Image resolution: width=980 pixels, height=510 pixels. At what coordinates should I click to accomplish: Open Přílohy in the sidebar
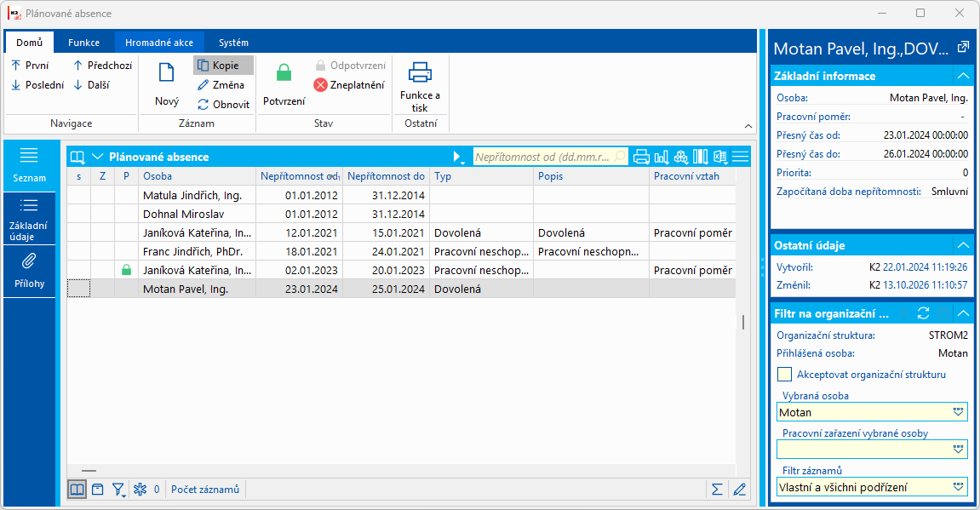click(x=30, y=272)
